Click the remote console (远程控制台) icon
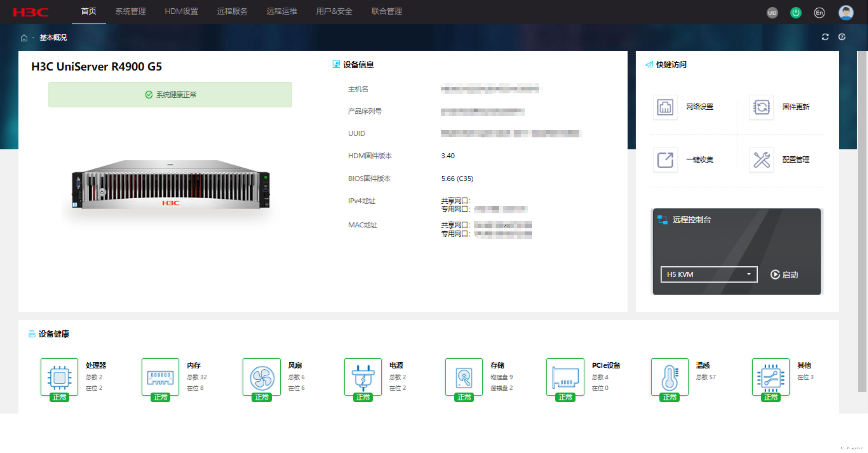868x453 pixels. [x=662, y=220]
